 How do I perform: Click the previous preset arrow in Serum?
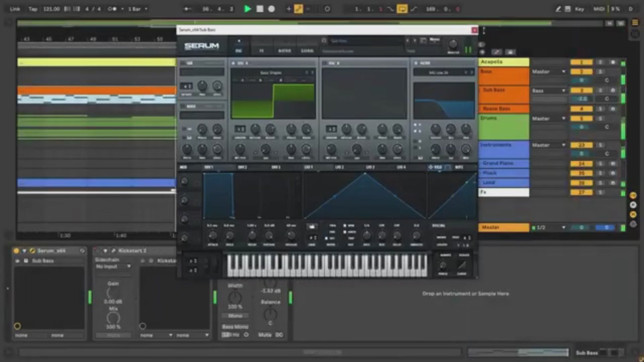(408, 41)
